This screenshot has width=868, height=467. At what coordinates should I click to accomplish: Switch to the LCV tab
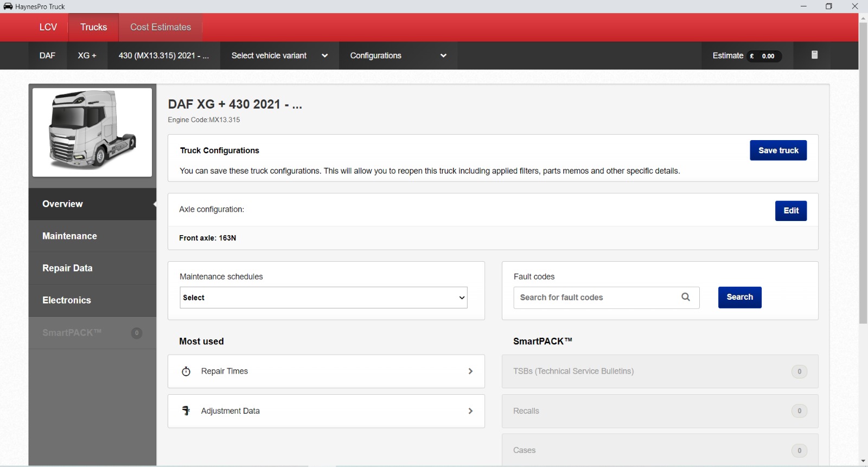(x=48, y=27)
